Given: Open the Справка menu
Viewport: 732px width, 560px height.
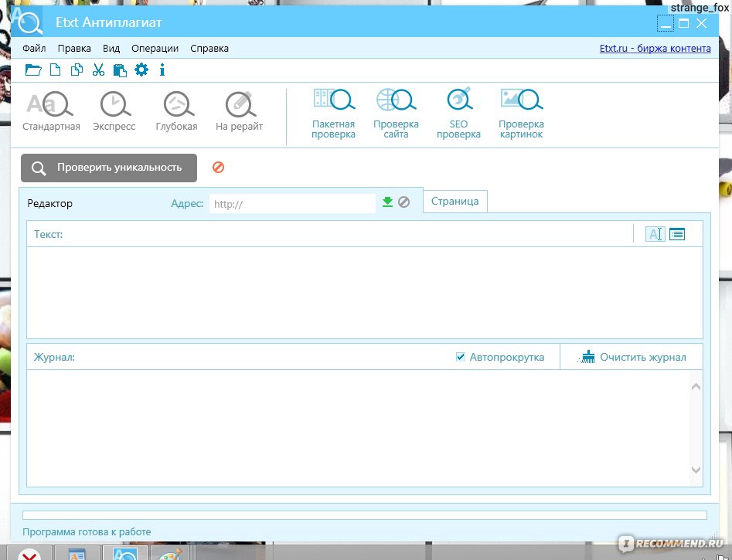Looking at the screenshot, I should click(x=209, y=49).
